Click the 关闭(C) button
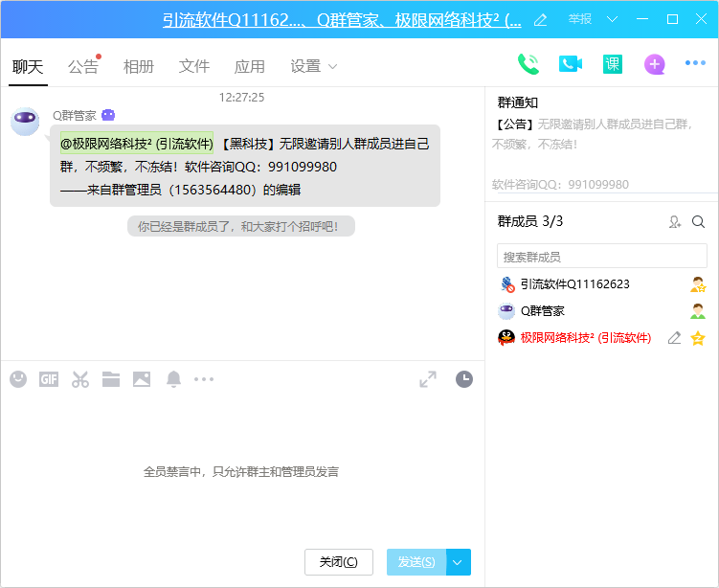 click(338, 562)
